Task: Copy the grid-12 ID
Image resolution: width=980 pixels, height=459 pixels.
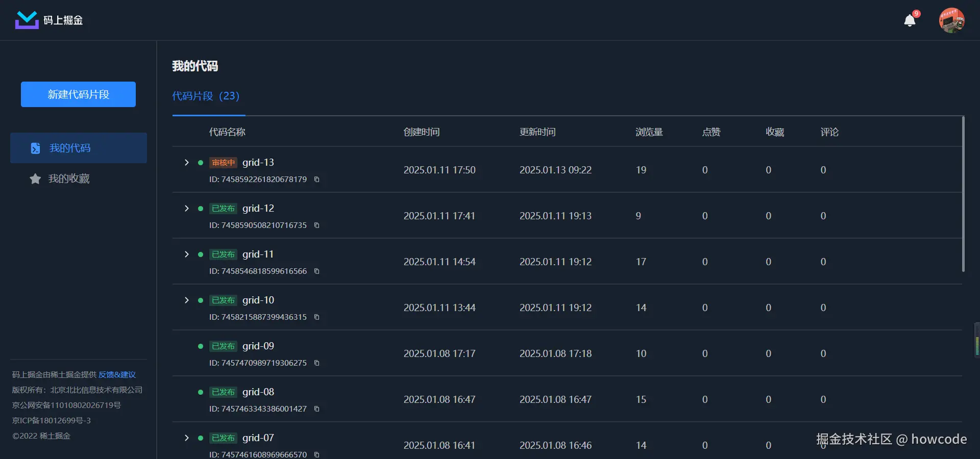Action: (317, 225)
